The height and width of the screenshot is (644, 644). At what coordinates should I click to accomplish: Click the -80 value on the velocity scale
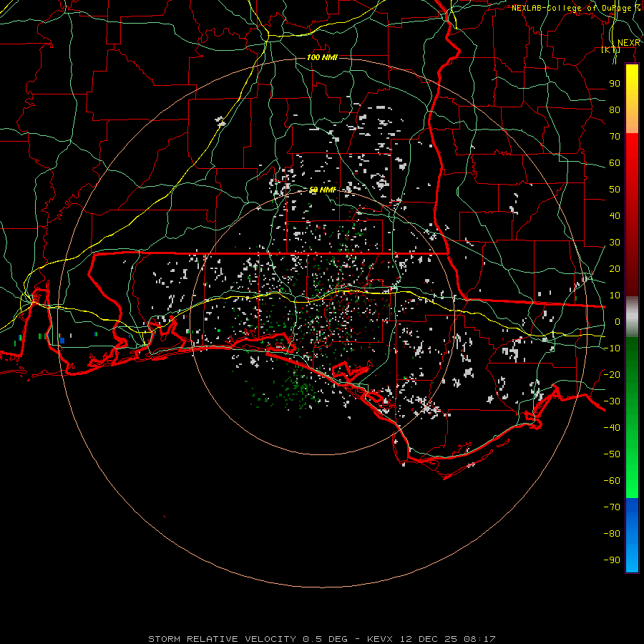pos(612,534)
